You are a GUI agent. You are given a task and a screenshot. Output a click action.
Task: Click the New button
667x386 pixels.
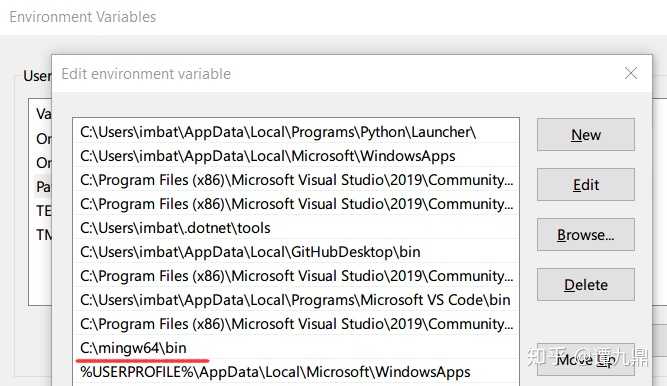[x=586, y=134]
